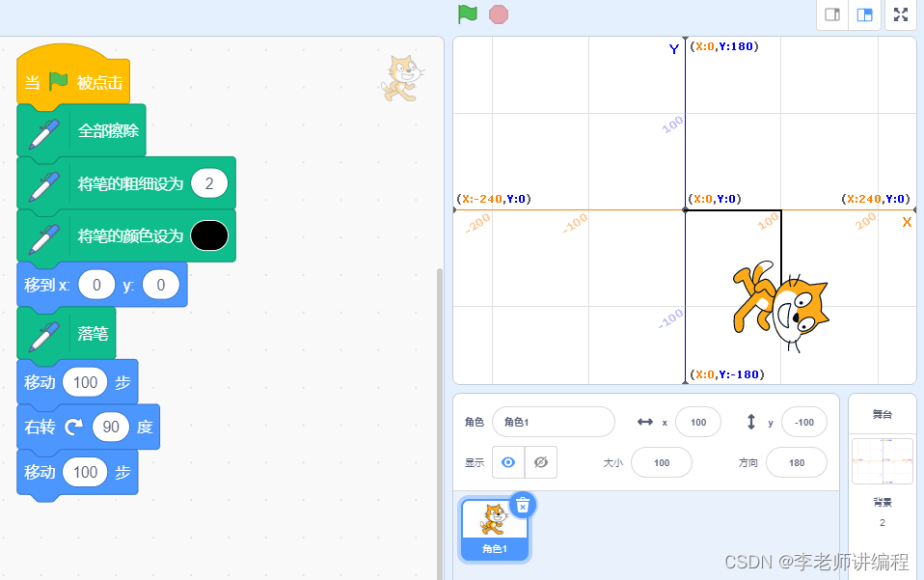Click steps field in last 移动 100 步 block
Screen dimensions: 924x580
(85, 472)
